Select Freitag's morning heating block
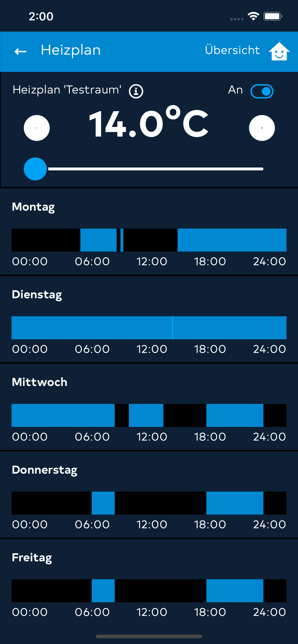This screenshot has height=644, width=298. [103, 591]
